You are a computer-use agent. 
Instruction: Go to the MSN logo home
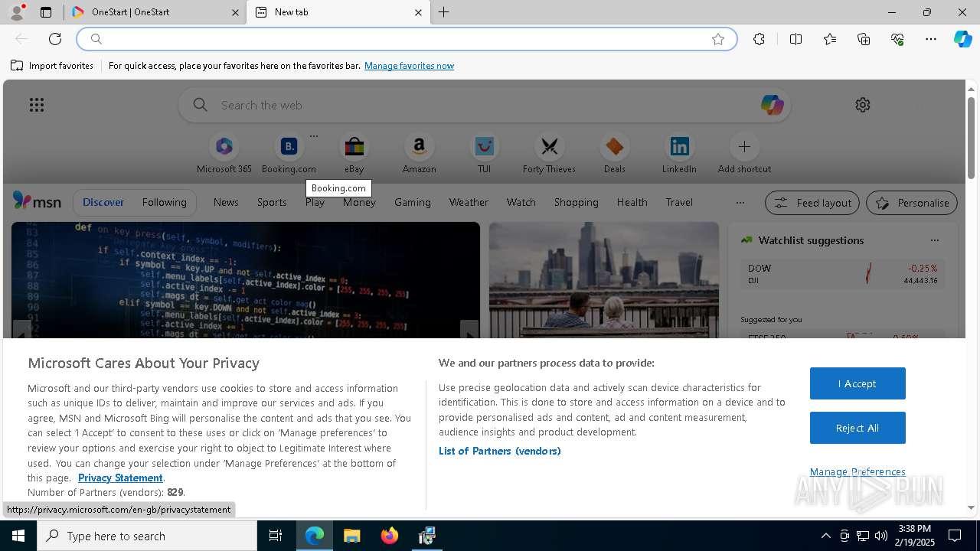[37, 201]
